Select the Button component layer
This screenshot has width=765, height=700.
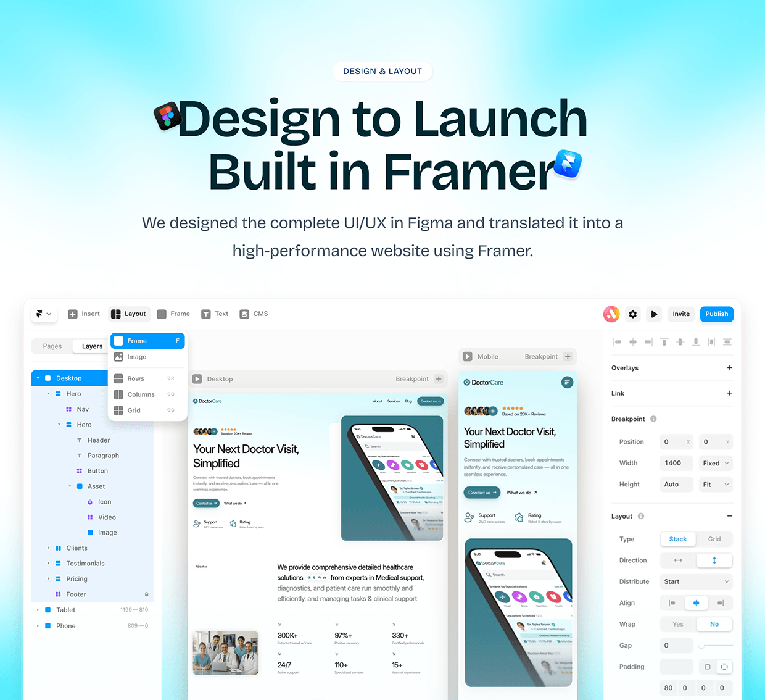tap(92, 471)
